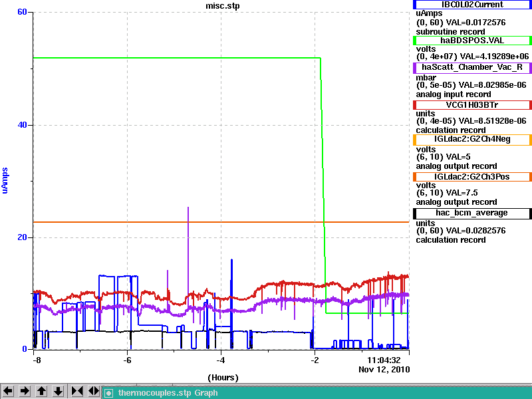Click the 60 value on y-axis

click(x=22, y=12)
